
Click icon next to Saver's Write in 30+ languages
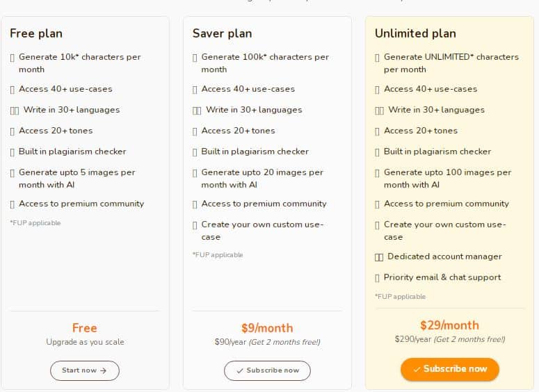coord(197,111)
